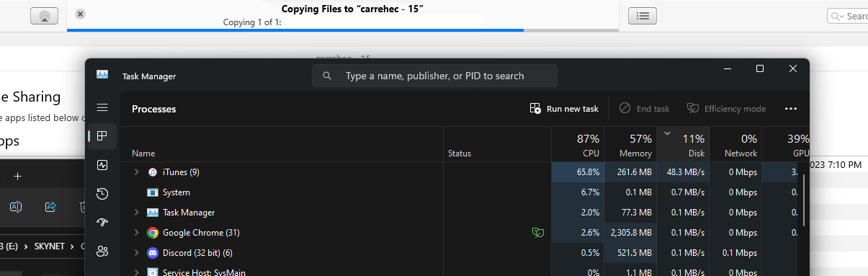This screenshot has width=868, height=276.
Task: Open App history in Task Manager sidebar
Action: (x=102, y=194)
